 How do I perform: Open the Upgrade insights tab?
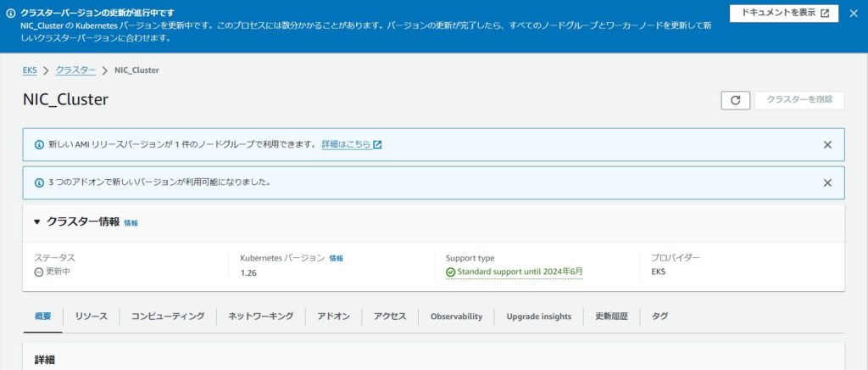click(x=538, y=317)
